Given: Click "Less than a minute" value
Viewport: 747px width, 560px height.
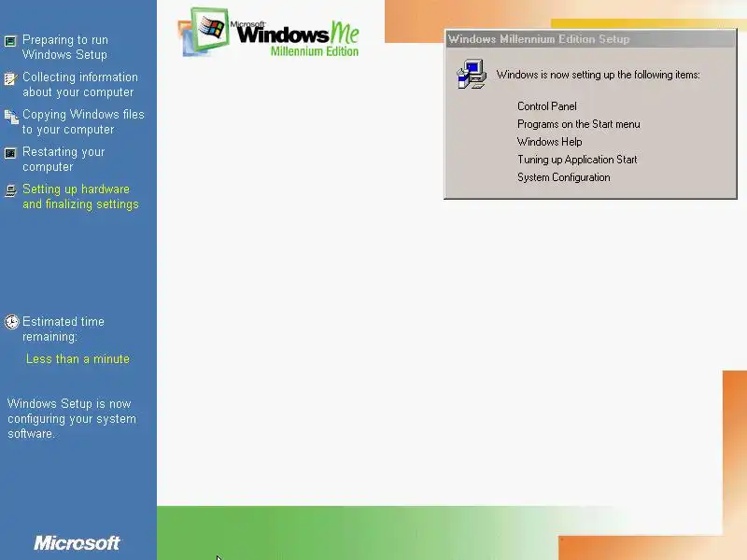Looking at the screenshot, I should click(78, 358).
